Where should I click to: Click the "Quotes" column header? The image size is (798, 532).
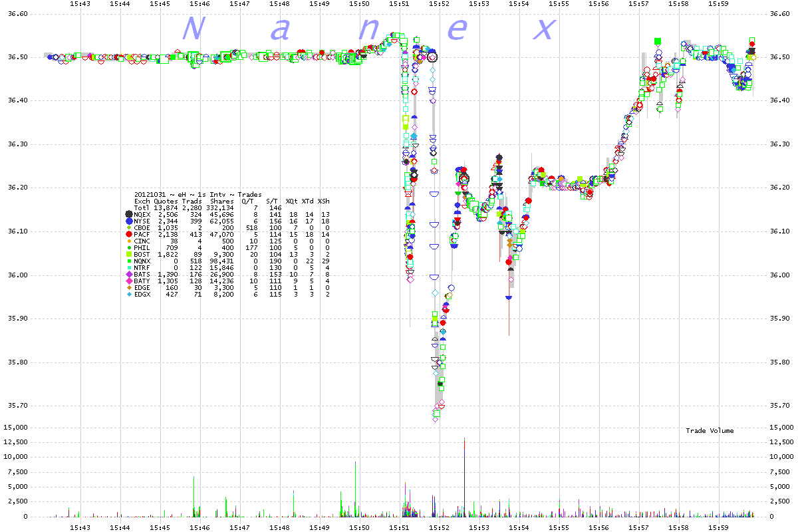tap(166, 201)
